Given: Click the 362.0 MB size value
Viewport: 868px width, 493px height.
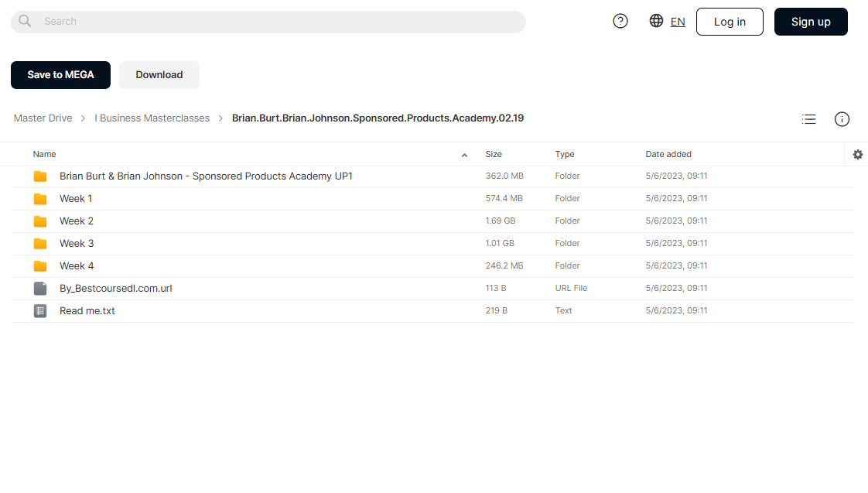Looking at the screenshot, I should [504, 176].
